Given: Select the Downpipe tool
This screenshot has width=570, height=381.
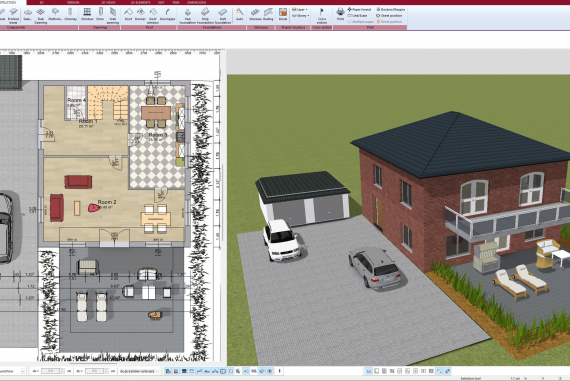Looking at the screenshot, I should point(167,14).
